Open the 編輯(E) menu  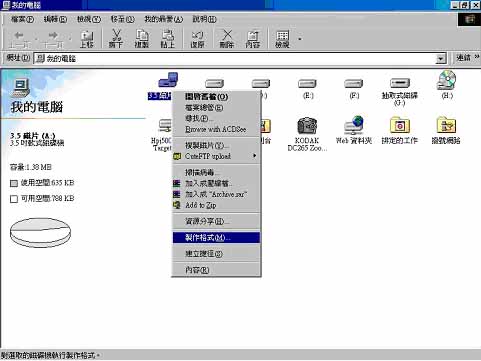click(55, 19)
